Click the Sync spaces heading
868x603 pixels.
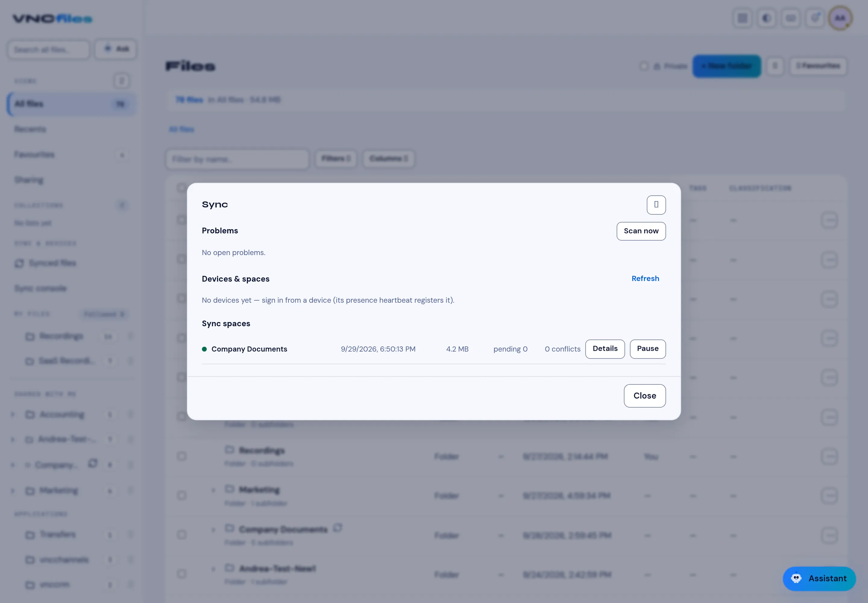[226, 324]
